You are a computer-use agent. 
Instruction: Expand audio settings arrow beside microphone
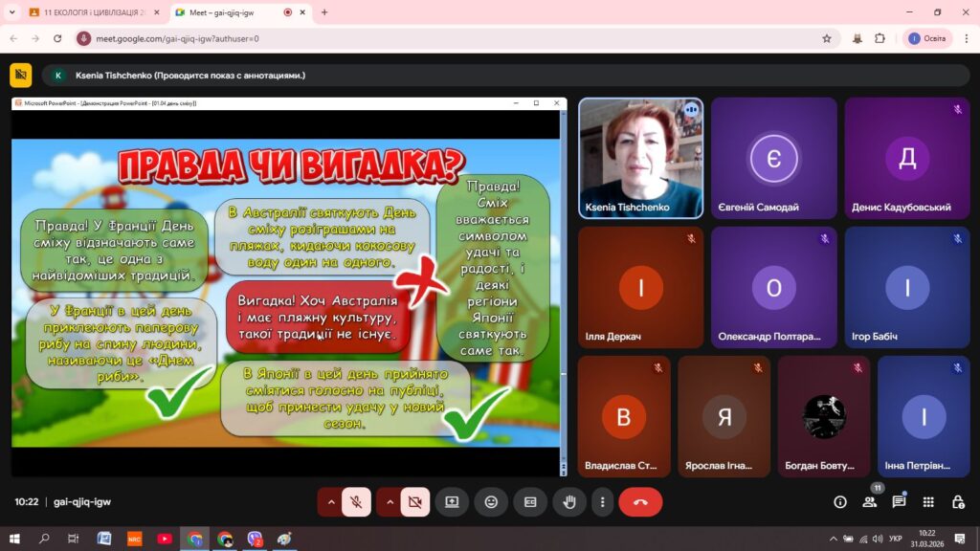(331, 502)
